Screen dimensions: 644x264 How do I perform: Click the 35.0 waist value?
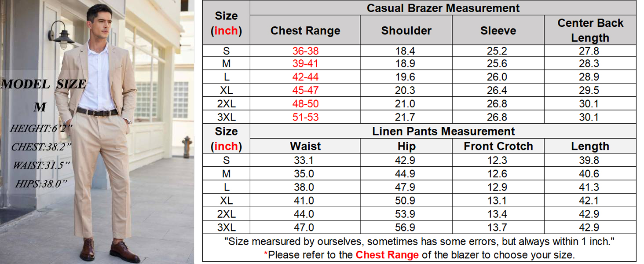coord(304,174)
